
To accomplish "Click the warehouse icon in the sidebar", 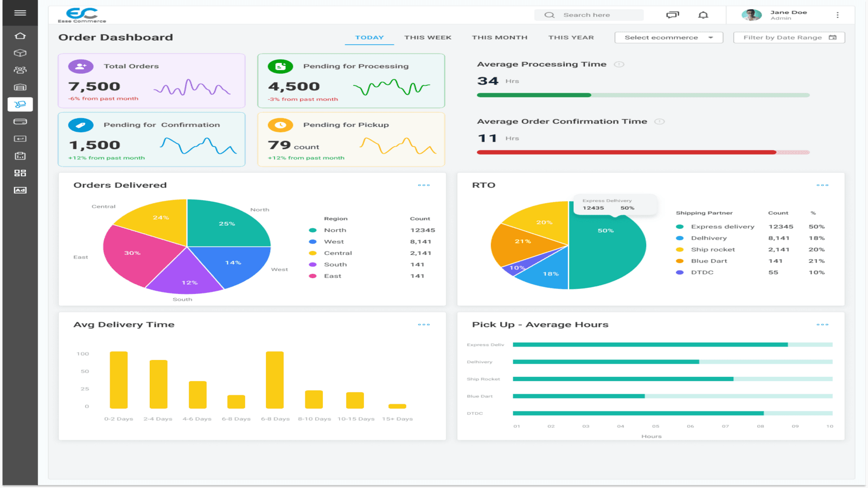I will point(20,87).
